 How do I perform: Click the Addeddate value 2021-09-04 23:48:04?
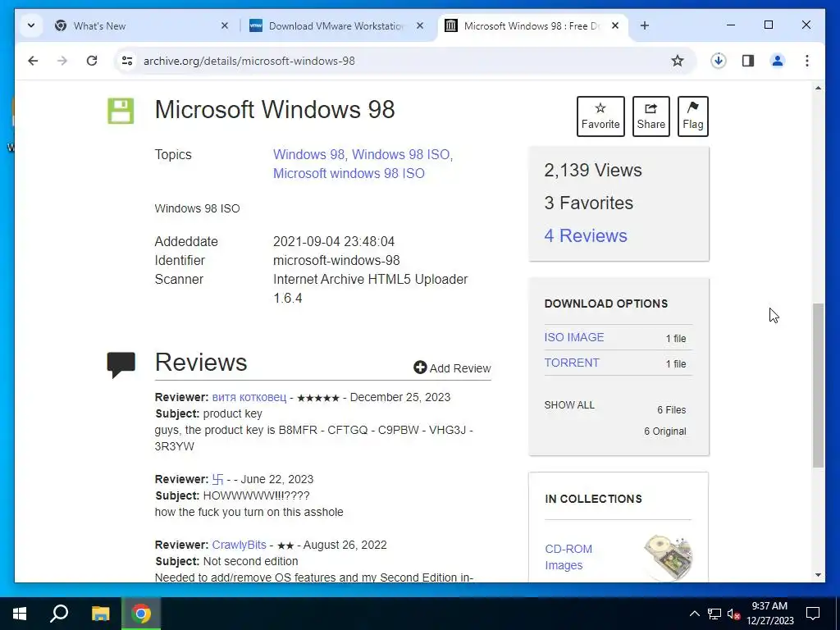(x=334, y=242)
